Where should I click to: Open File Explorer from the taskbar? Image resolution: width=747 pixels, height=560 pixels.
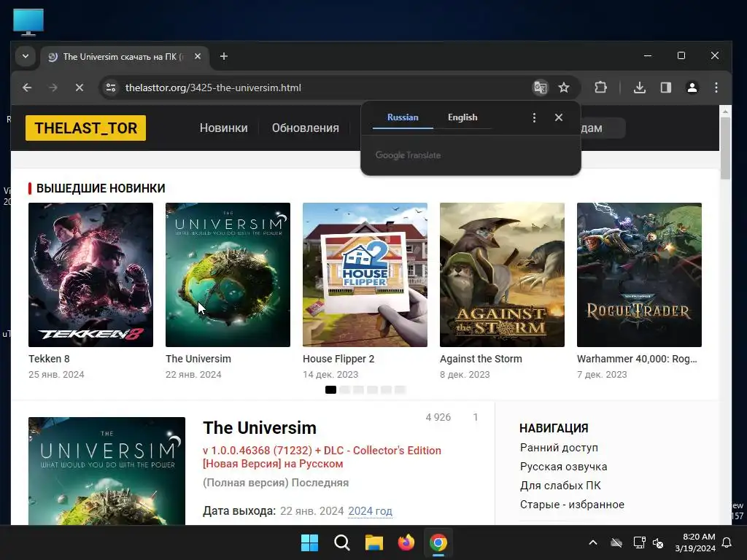point(374,542)
